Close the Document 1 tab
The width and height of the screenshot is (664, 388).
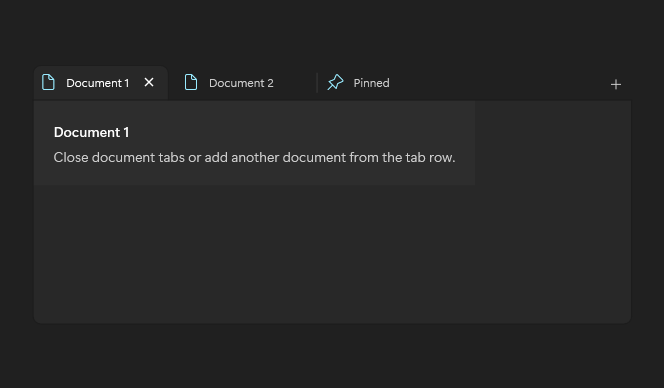tap(149, 82)
